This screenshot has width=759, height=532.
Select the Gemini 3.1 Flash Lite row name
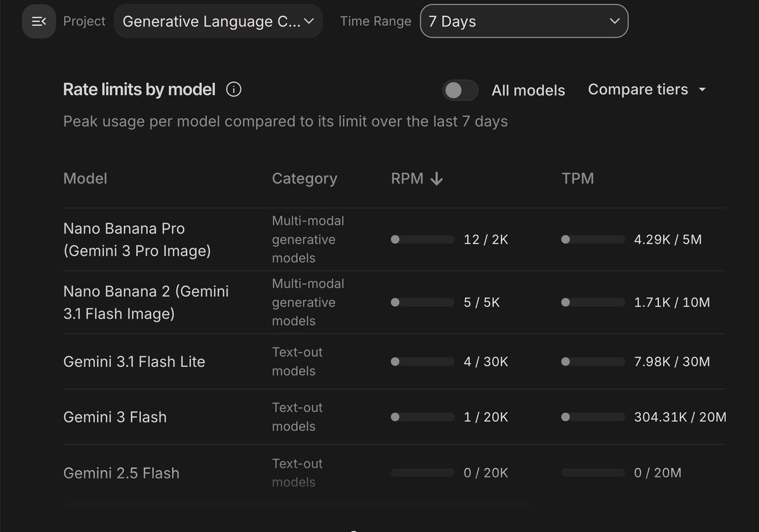click(134, 362)
